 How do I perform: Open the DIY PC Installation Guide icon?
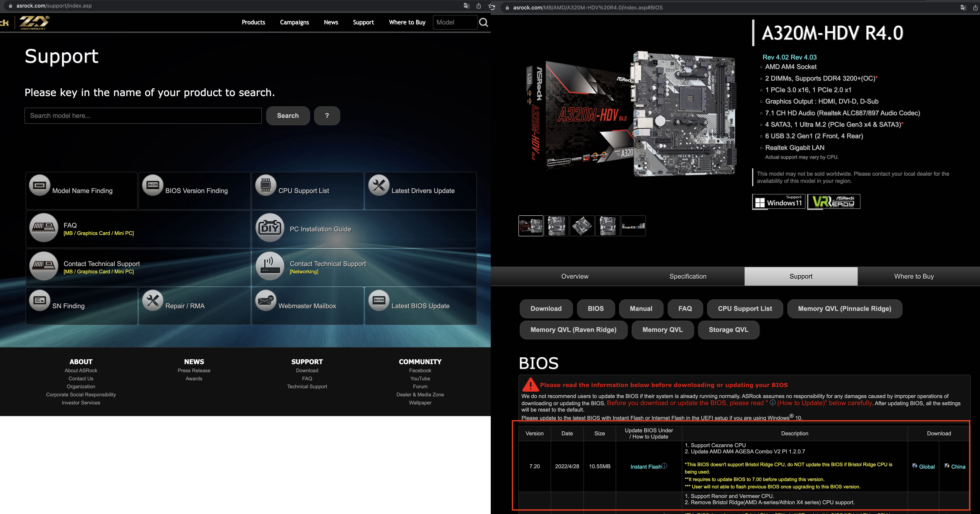pyautogui.click(x=270, y=228)
